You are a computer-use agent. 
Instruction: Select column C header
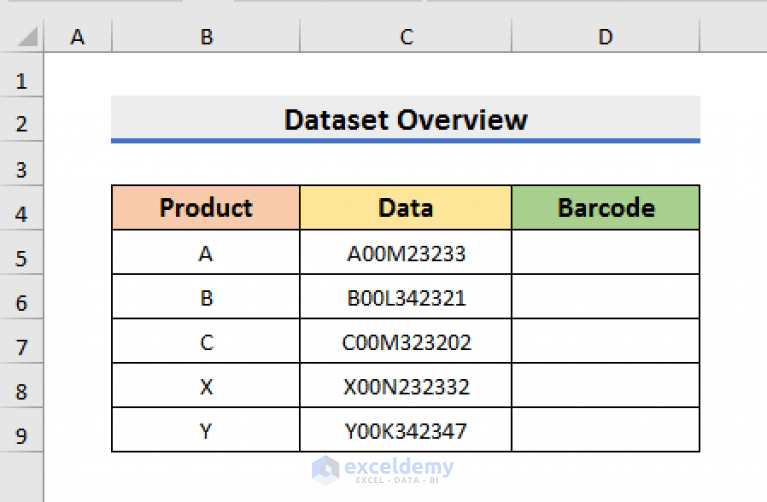(x=406, y=36)
